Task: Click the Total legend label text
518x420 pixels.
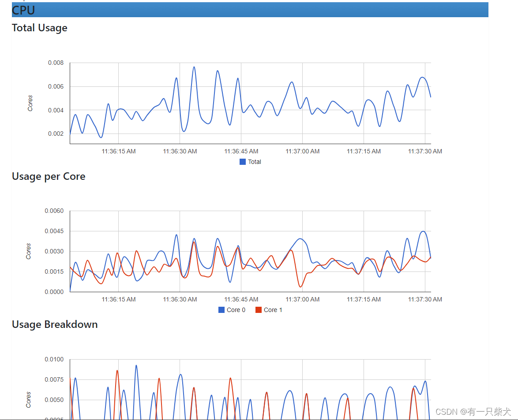Action: pyautogui.click(x=255, y=162)
